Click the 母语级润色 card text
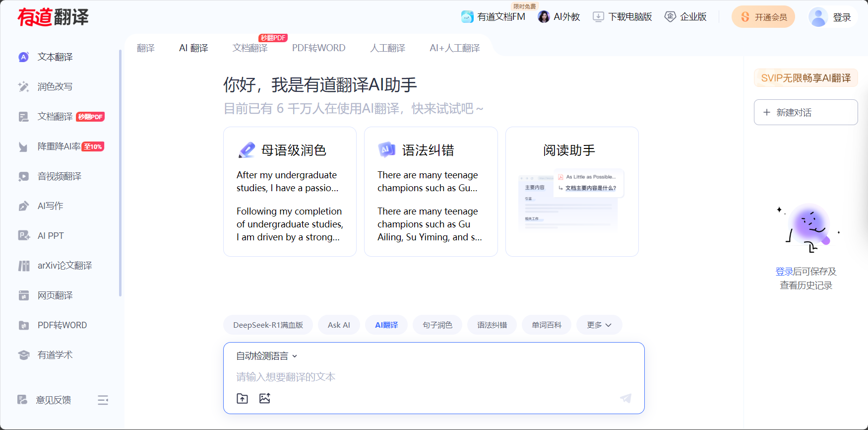This screenshot has width=868, height=430. point(290,206)
